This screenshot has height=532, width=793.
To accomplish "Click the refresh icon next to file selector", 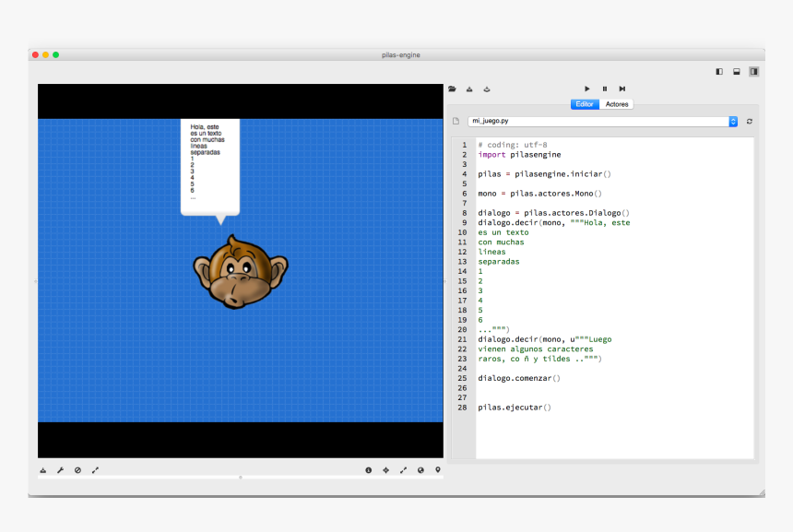I will [x=750, y=121].
